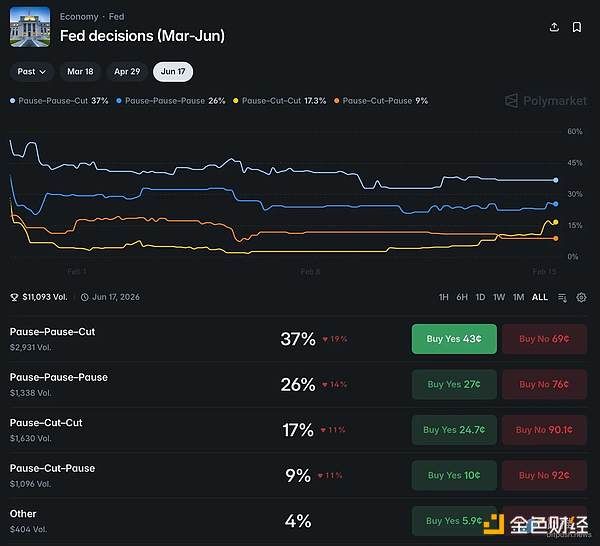Set chart range to 1W
This screenshot has height=546, width=600.
pos(499,297)
